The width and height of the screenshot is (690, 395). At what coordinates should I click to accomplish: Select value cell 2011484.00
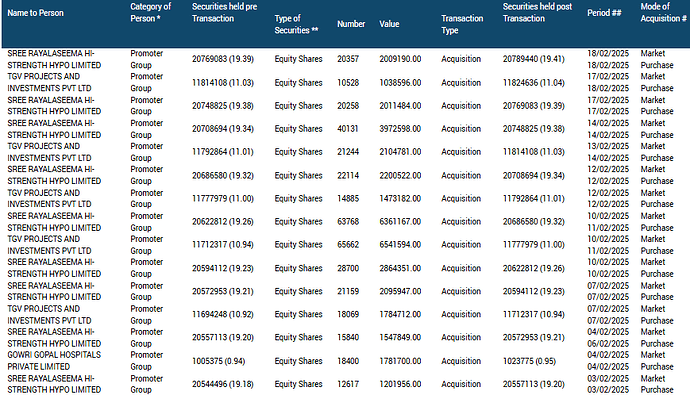400,106
